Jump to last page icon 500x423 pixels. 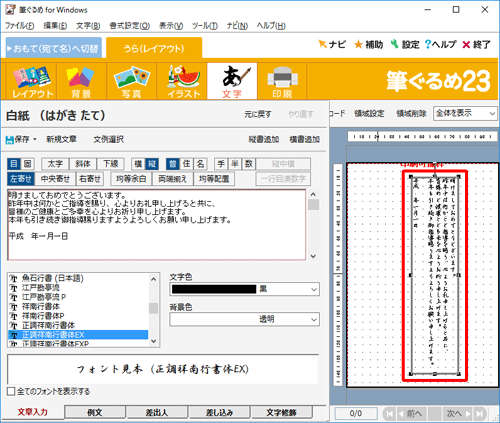click(479, 414)
